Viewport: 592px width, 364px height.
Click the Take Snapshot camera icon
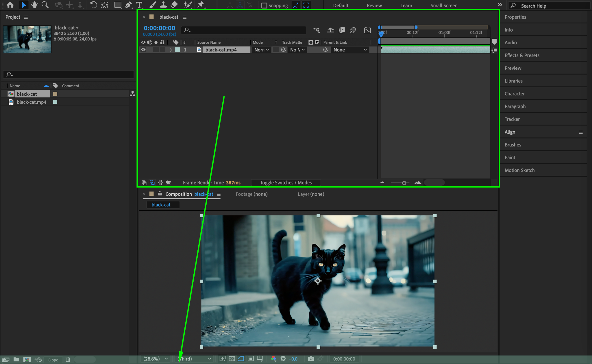[x=311, y=359]
